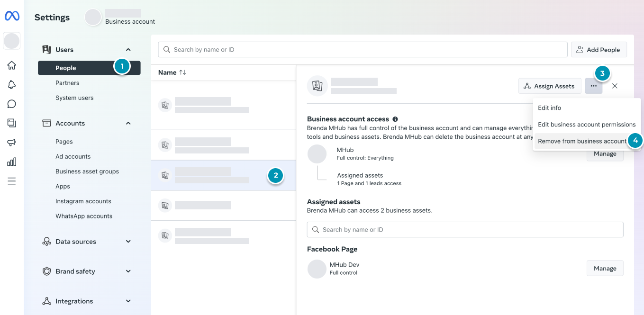Close the person details panel
The image size is (644, 315).
pos(615,86)
